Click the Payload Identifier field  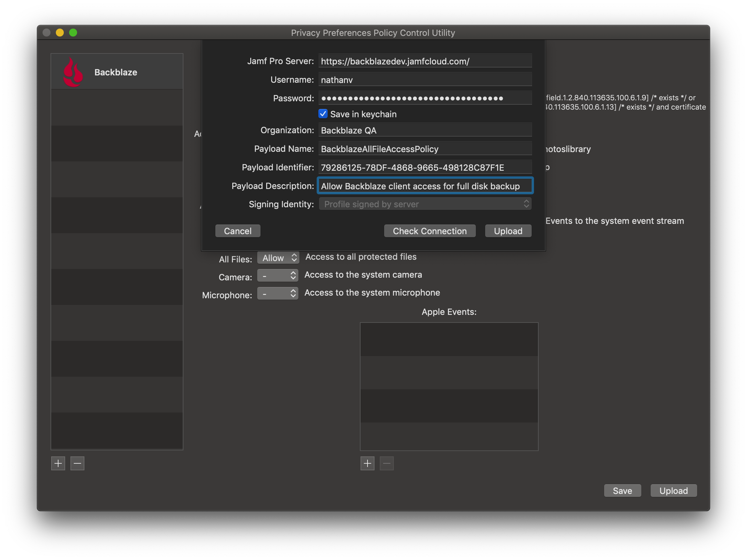pos(425,167)
